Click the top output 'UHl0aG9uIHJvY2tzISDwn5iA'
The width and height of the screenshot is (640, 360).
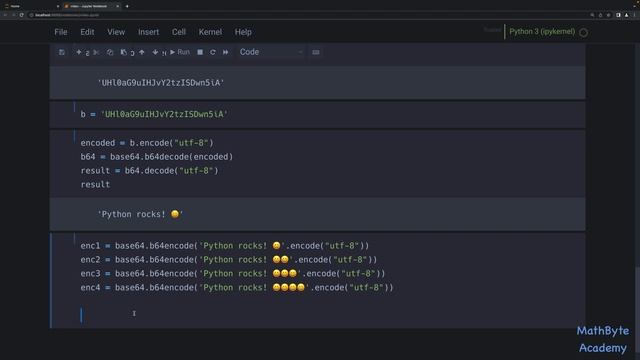tap(161, 83)
